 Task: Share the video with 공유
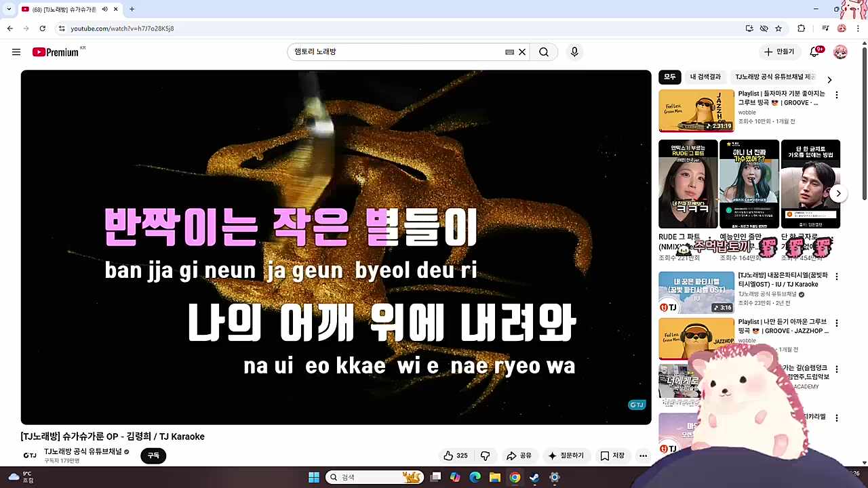pos(519,456)
